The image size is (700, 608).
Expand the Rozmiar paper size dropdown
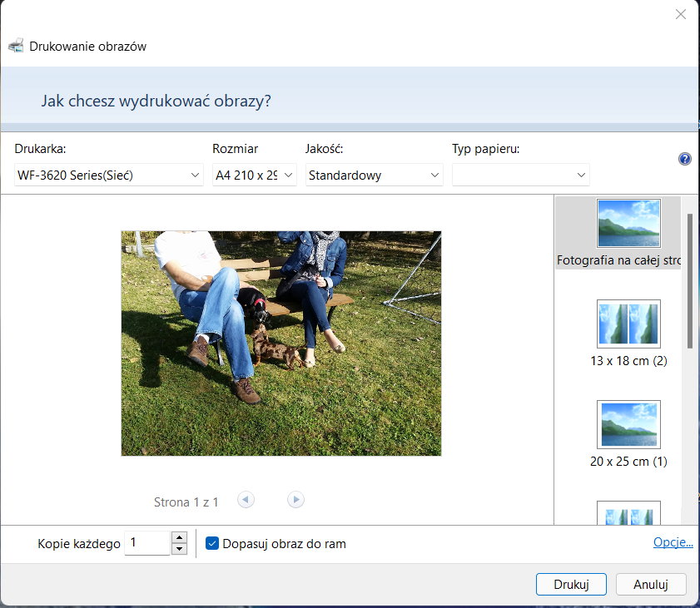click(254, 175)
